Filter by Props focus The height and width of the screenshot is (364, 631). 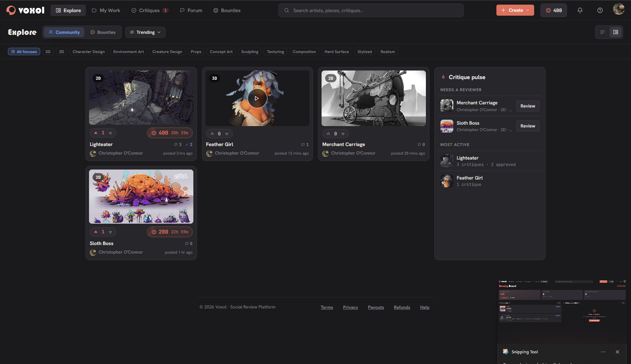(196, 52)
